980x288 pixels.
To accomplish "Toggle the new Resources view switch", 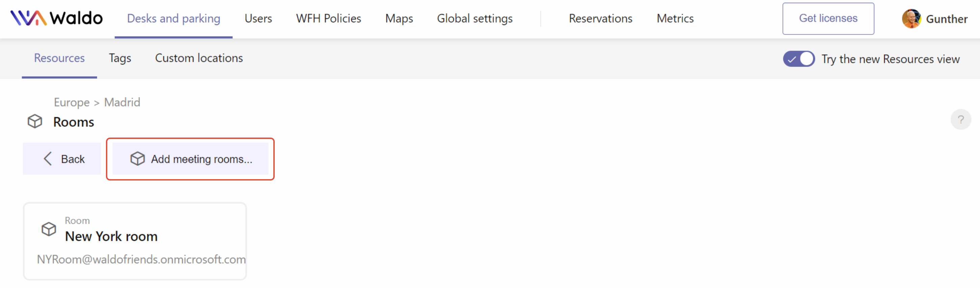I will pyautogui.click(x=798, y=59).
